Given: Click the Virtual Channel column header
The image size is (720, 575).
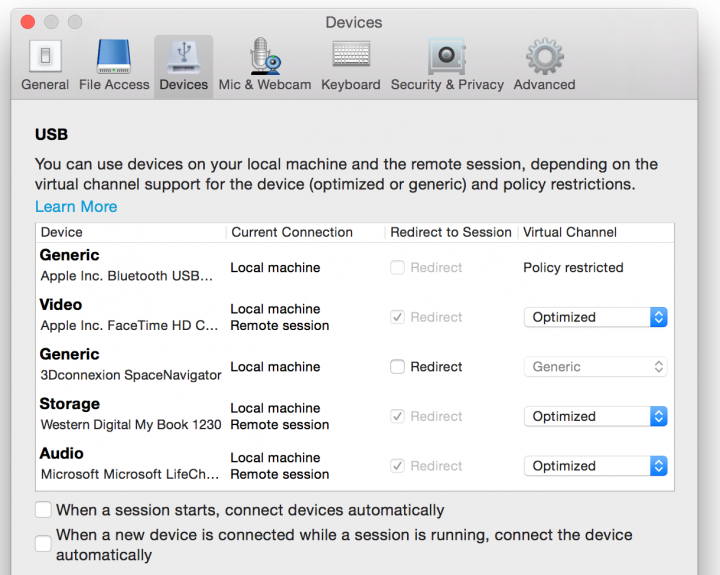Looking at the screenshot, I should [x=570, y=232].
